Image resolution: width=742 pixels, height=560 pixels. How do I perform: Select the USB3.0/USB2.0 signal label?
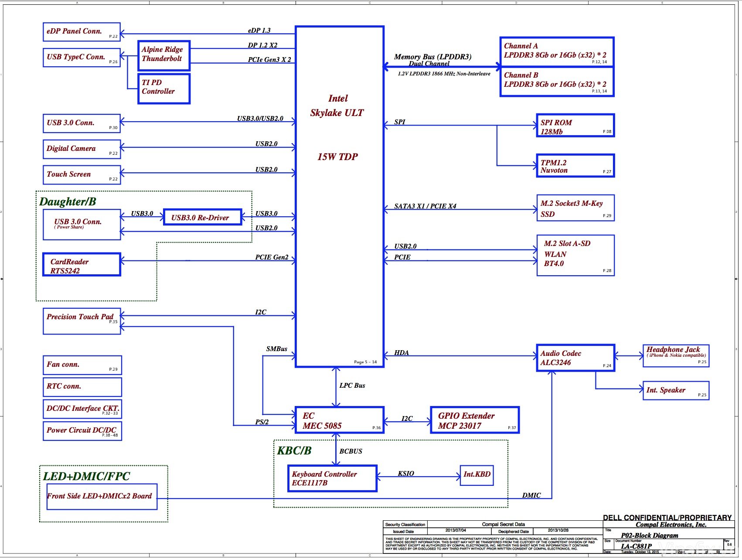(x=260, y=119)
